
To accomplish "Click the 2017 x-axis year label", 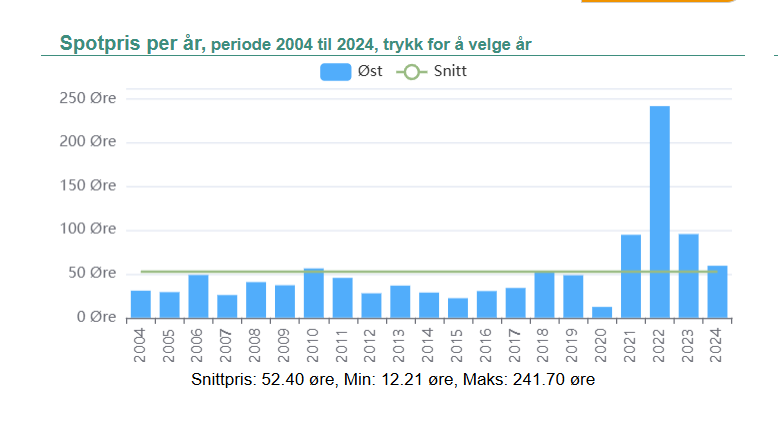I will click(x=516, y=346).
